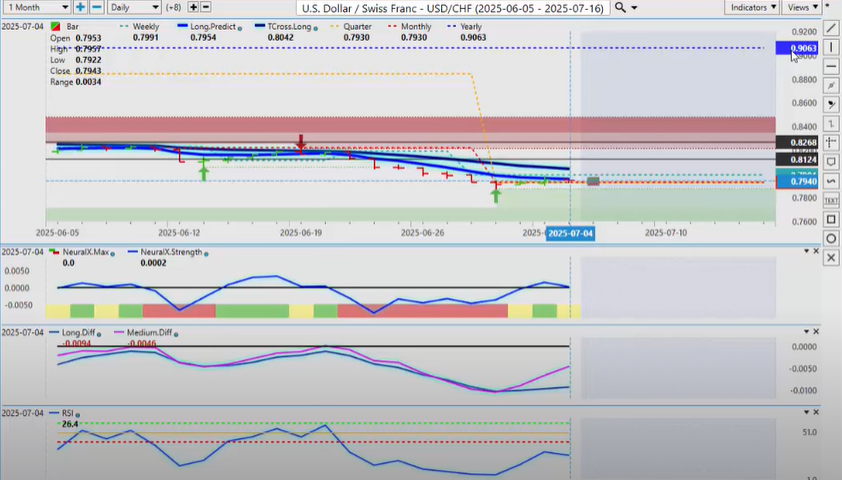Screen dimensions: 842x480
Task: Open the Views menu
Action: click(801, 7)
